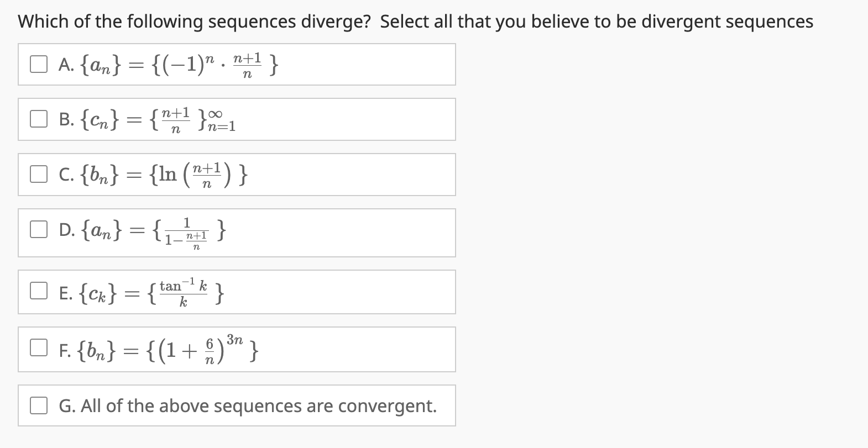This screenshot has width=868, height=448.
Task: Check the checkbox for option F
Action: click(38, 347)
